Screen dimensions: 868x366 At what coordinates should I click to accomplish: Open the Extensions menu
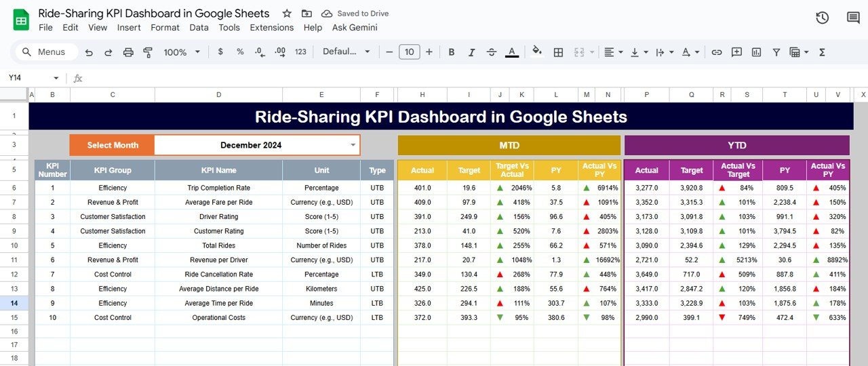click(x=271, y=28)
